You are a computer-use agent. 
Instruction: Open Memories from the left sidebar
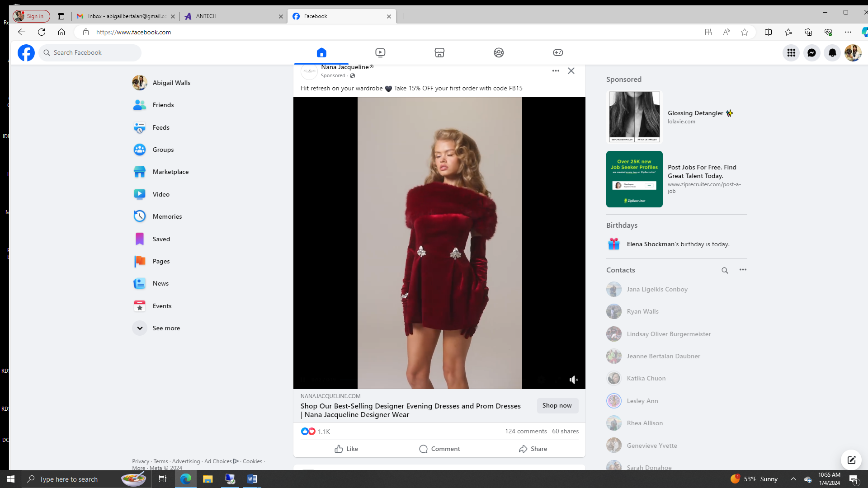167,216
